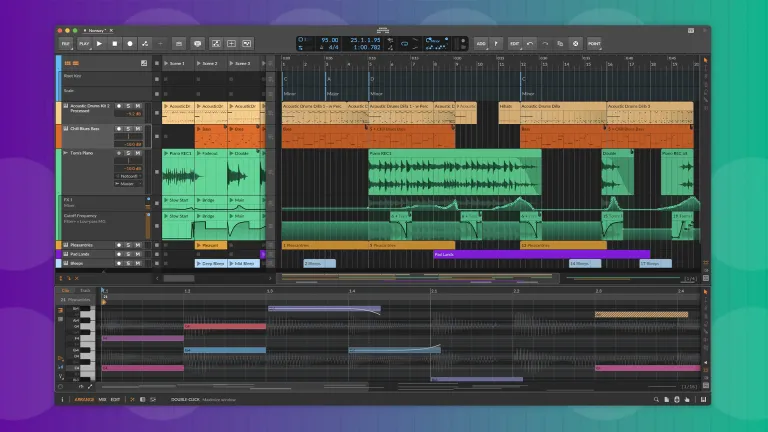
Task: Click the file browser icon in footer
Action: click(667, 400)
